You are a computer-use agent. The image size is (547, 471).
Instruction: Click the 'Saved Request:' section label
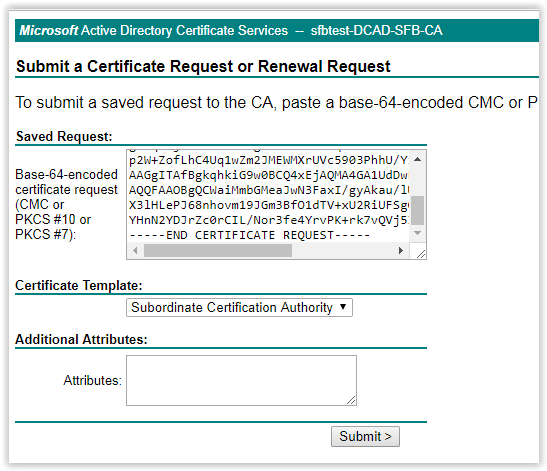pos(64,136)
